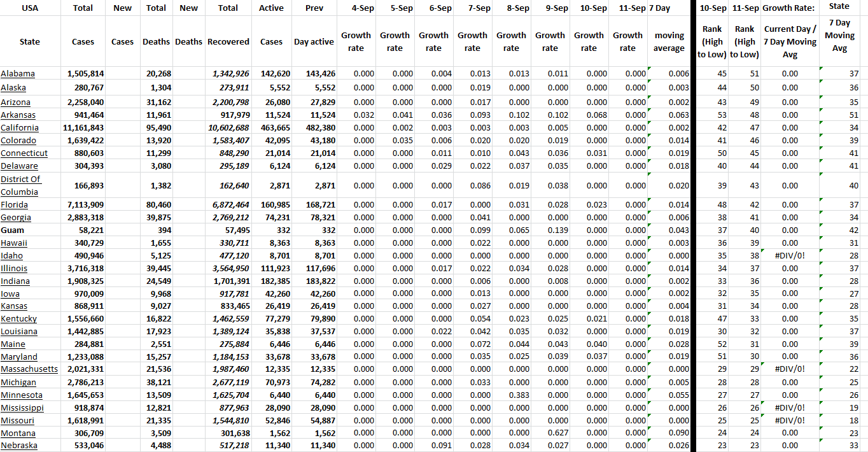The height and width of the screenshot is (452, 868).
Task: Select the Day active header cell
Action: 314,42
